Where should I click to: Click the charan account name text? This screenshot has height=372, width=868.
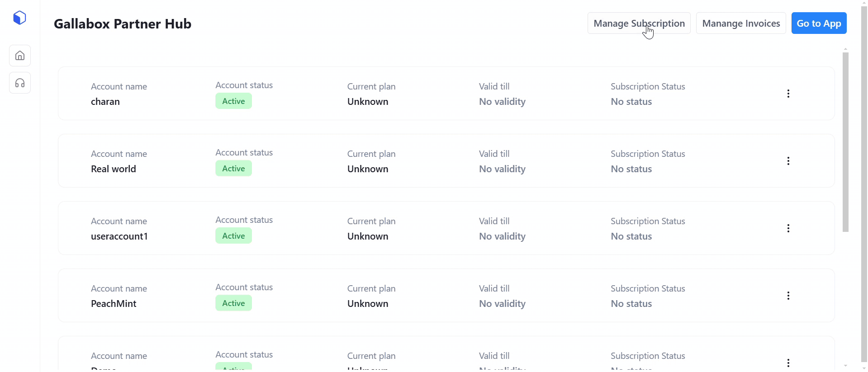coord(105,102)
